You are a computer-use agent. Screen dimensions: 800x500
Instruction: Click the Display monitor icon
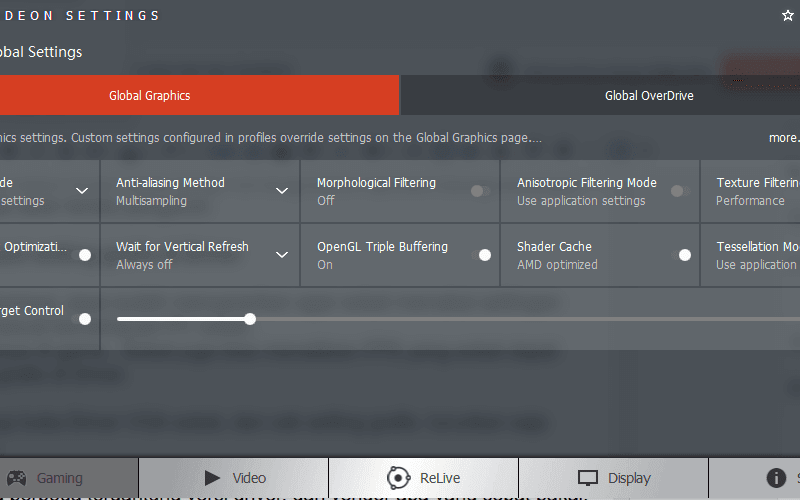[588, 478]
